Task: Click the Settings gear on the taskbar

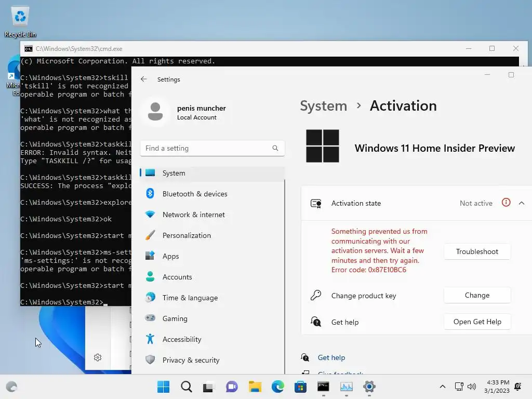Action: 369,387
